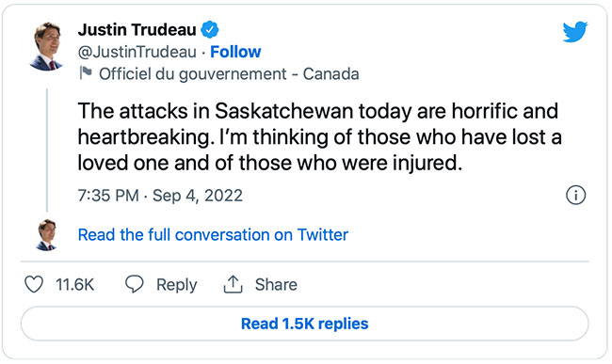Click the Officiel du gouvernement - Canada label

click(x=229, y=73)
